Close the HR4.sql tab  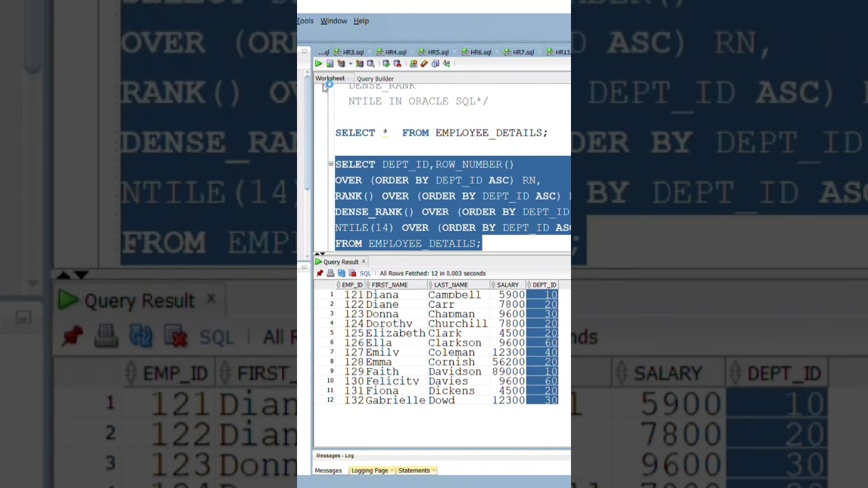pos(412,52)
